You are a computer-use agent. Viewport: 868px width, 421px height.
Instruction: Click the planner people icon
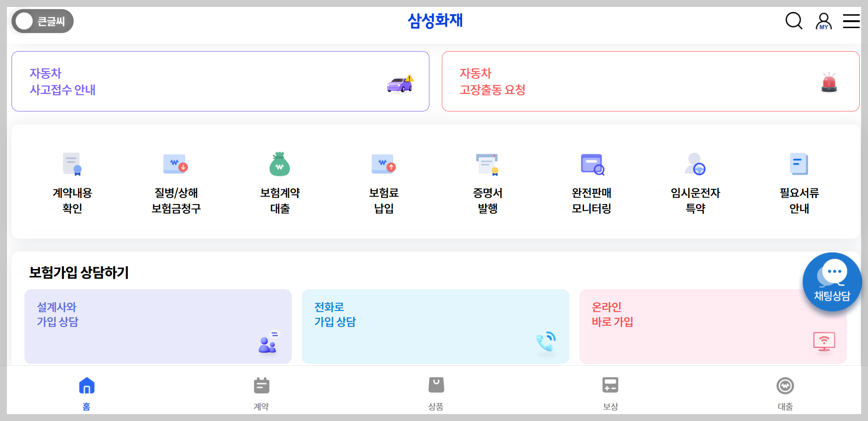pyautogui.click(x=269, y=342)
